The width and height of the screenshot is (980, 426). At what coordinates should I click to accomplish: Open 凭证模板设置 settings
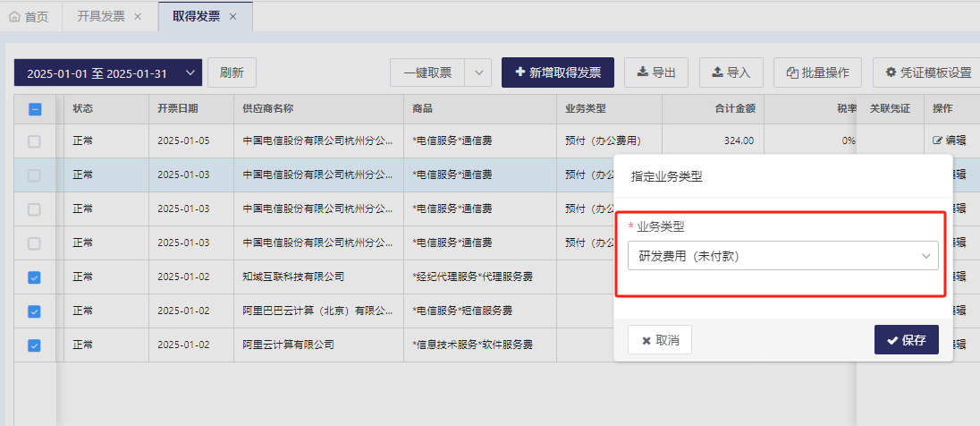tap(928, 72)
